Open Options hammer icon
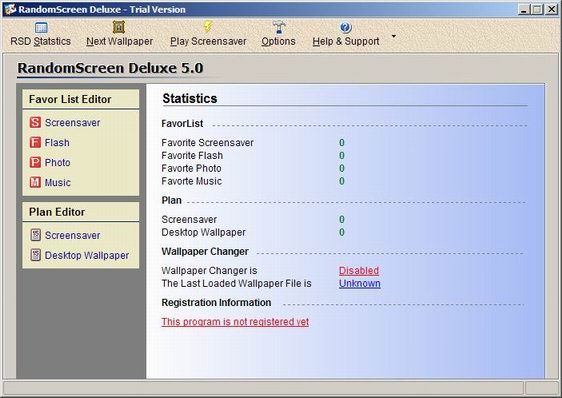This screenshot has width=562, height=398. [279, 27]
